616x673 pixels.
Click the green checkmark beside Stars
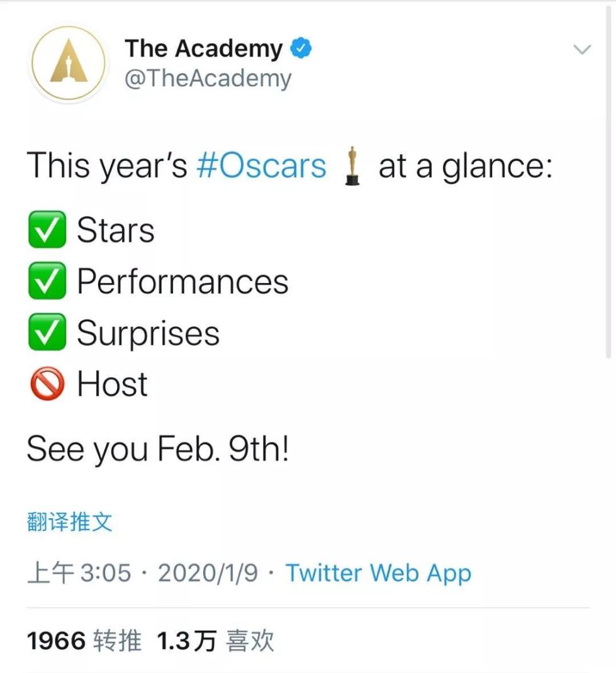[46, 229]
